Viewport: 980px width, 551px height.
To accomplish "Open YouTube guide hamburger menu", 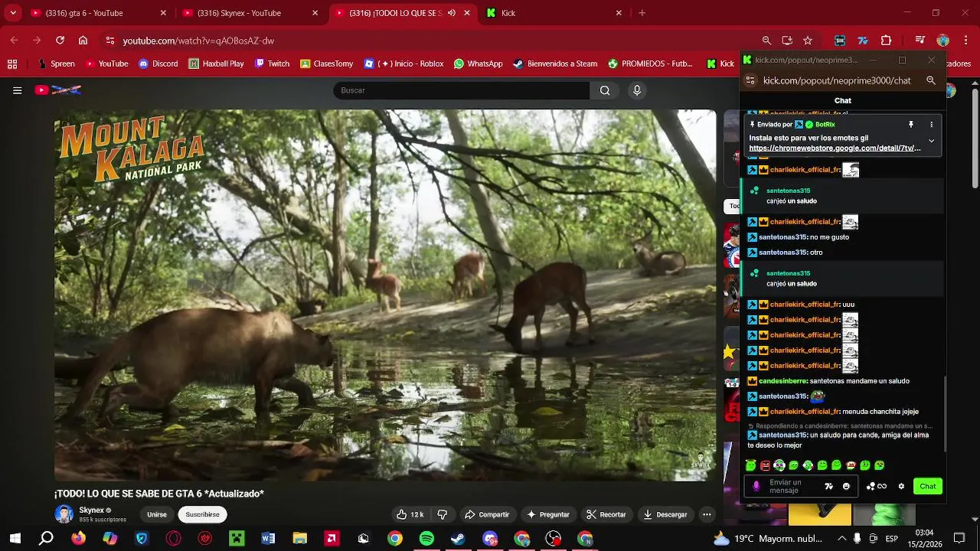I will [x=17, y=90].
